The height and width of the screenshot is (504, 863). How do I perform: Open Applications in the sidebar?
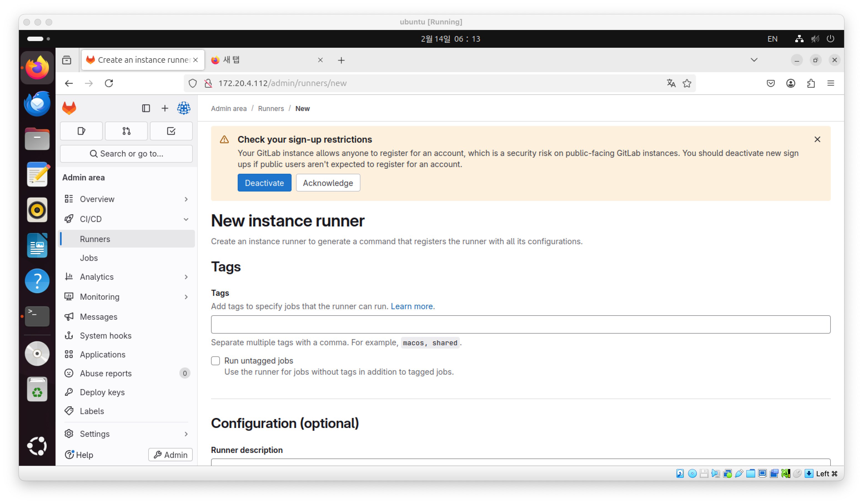point(126,355)
